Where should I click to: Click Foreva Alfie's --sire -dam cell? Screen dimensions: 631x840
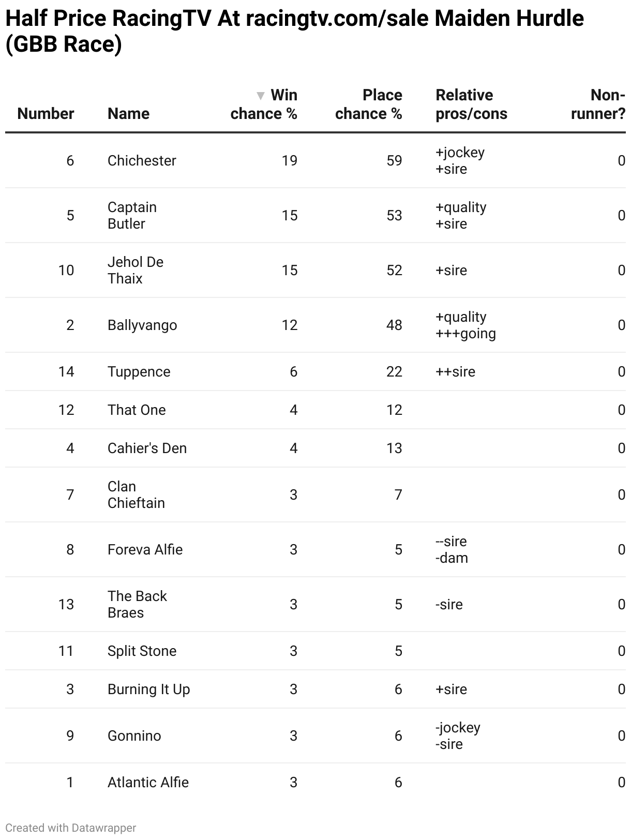point(452,549)
